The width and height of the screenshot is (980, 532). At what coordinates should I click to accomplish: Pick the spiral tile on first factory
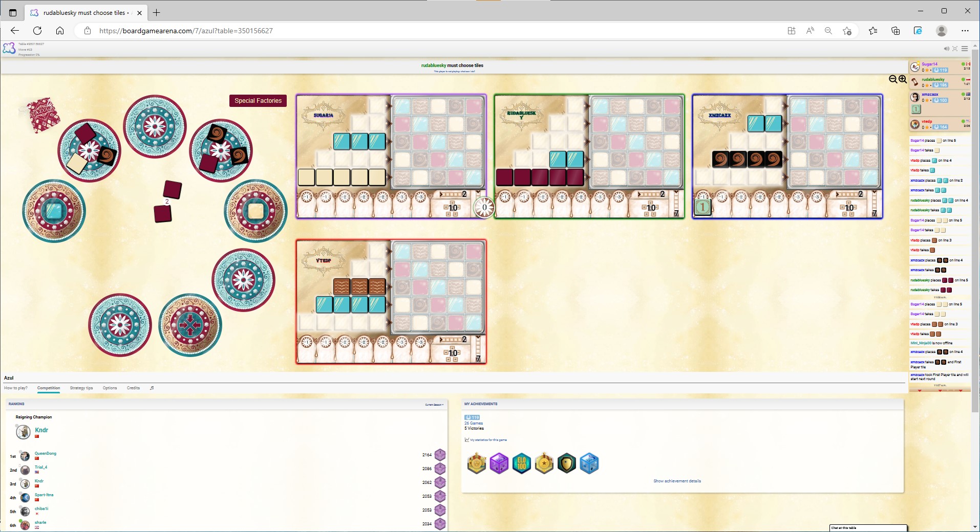pos(106,155)
